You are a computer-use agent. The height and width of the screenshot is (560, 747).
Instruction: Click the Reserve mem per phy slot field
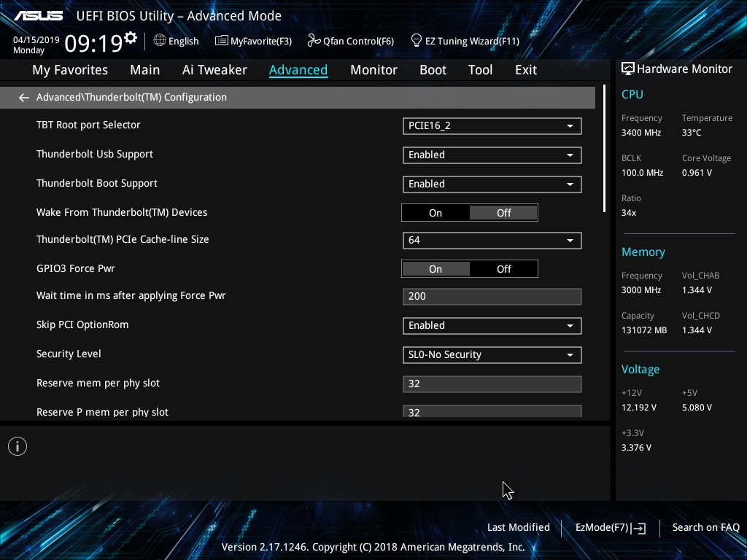point(492,384)
